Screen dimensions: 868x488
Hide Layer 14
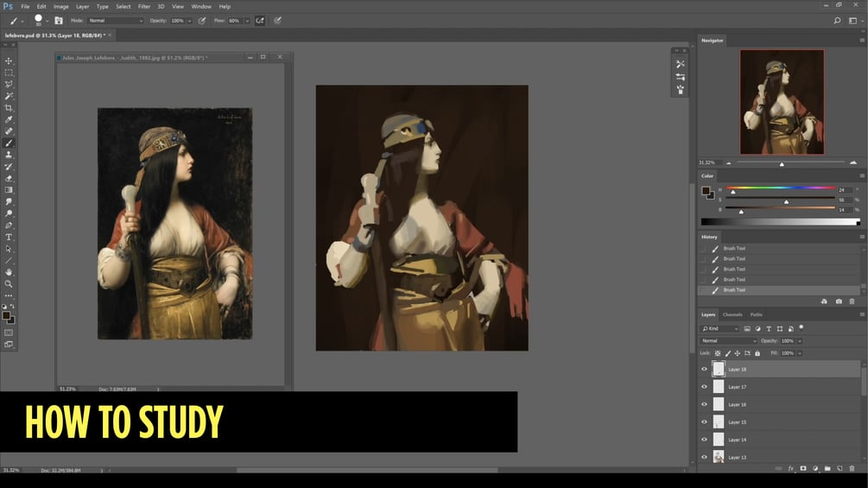pos(704,440)
